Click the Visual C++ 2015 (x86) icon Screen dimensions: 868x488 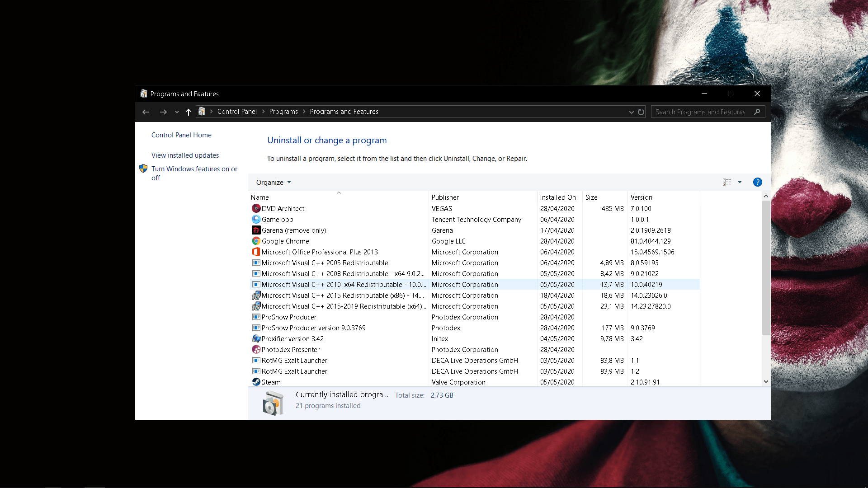click(256, 295)
